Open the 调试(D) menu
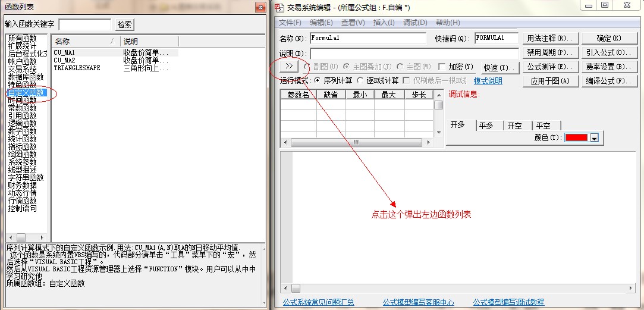The width and height of the screenshot is (644, 310). tap(415, 23)
